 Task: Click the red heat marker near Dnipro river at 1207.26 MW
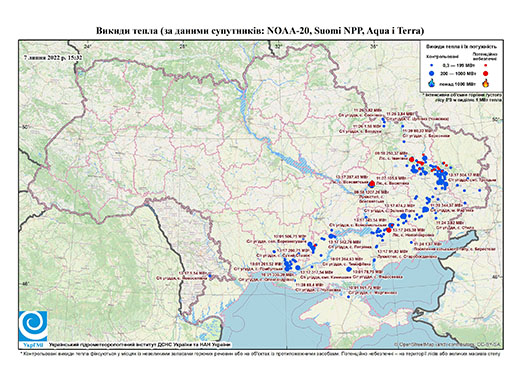pos(372,184)
